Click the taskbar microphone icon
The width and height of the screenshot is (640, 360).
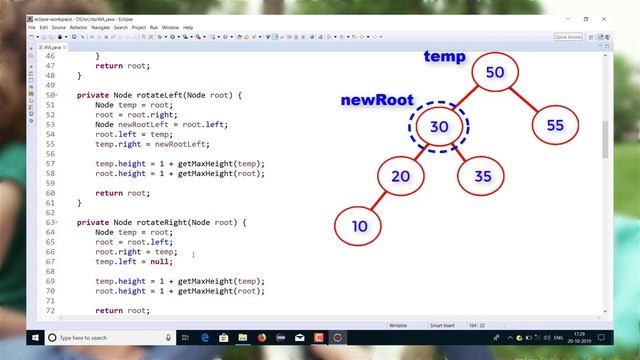[168, 338]
